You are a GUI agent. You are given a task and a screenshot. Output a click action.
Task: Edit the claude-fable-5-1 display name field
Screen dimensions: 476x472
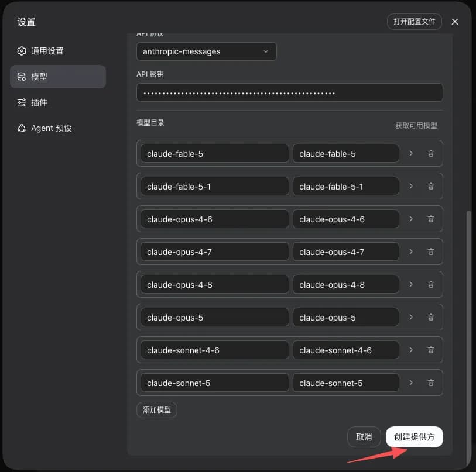(346, 186)
